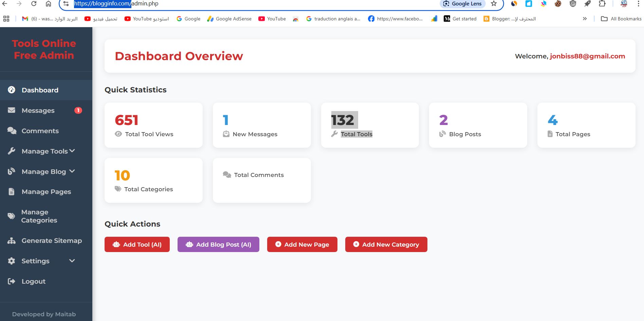
Task: Expand the Manage Blog submenu chevron
Action: [72, 171]
